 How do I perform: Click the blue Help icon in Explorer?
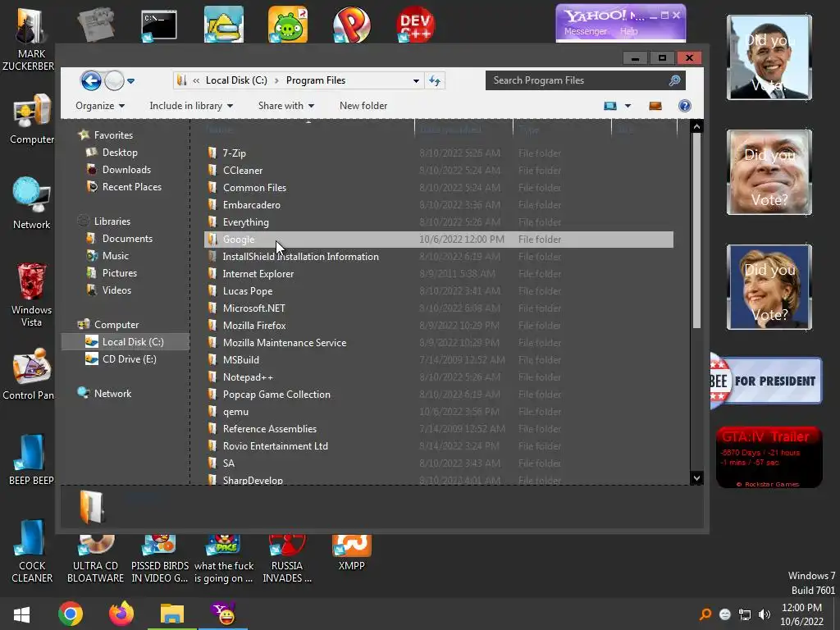[x=685, y=106]
